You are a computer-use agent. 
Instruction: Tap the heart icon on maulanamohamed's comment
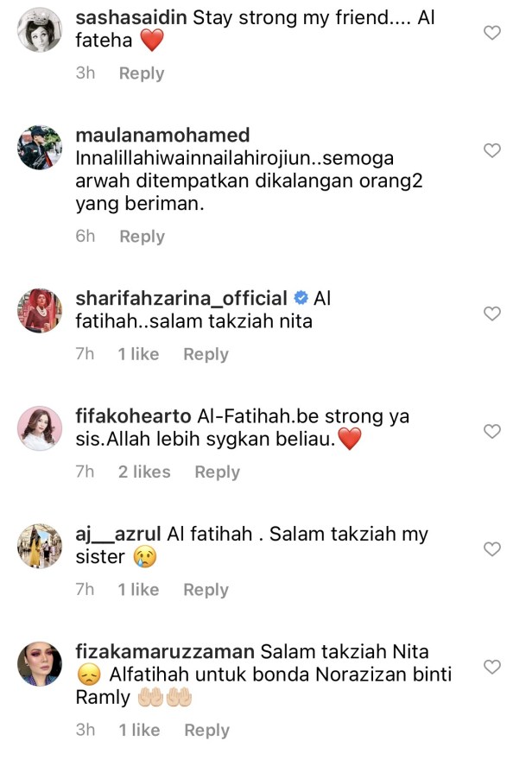click(491, 150)
